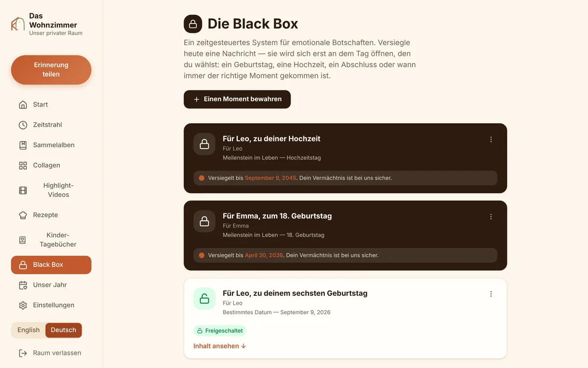Screen dimensions: 588x368
Task: Click the orange status dot for April 30, 2036
Action: 201,255
